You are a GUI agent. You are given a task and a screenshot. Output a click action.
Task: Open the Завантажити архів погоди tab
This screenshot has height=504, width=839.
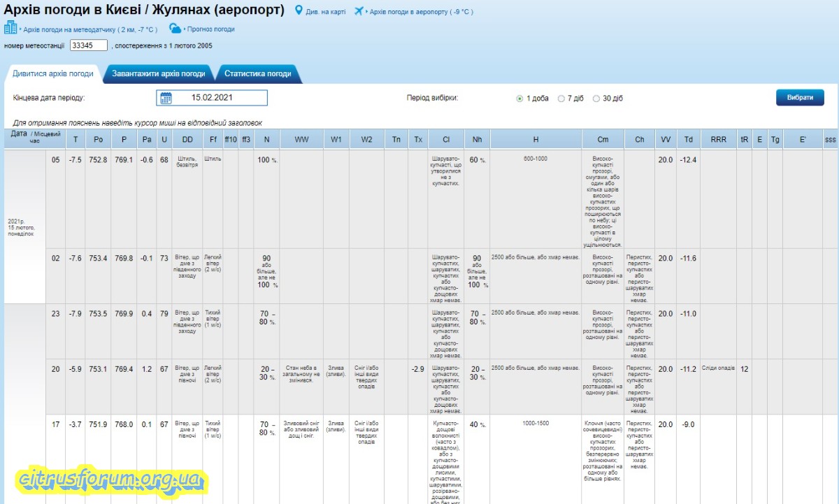159,73
